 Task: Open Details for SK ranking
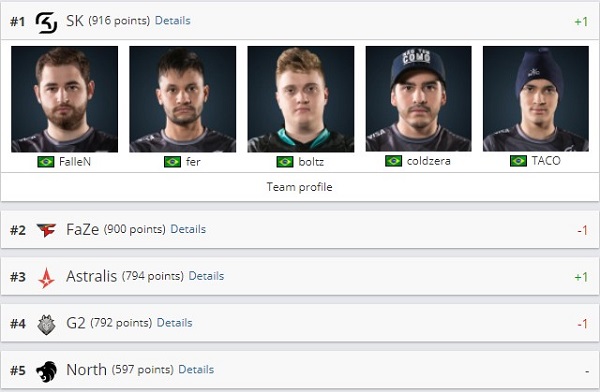[173, 21]
